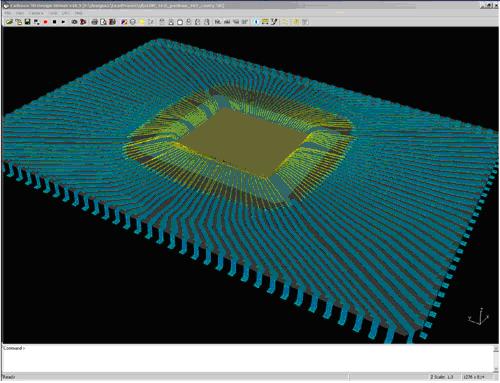Click the XYZ axis indicator in viewport
This screenshot has height=383, width=500.
(479, 317)
